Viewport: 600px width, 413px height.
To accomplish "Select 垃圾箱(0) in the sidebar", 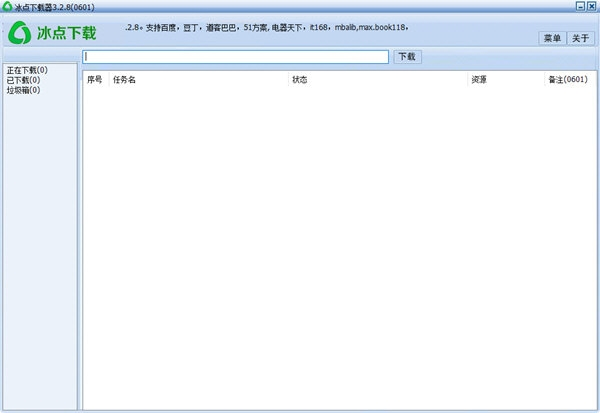I will tap(23, 90).
